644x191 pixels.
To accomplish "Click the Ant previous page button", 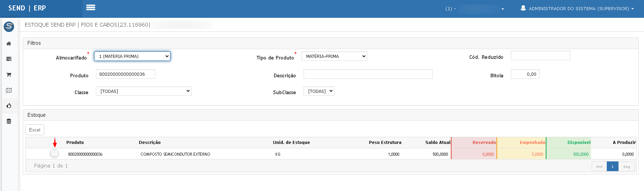I will (x=599, y=166).
